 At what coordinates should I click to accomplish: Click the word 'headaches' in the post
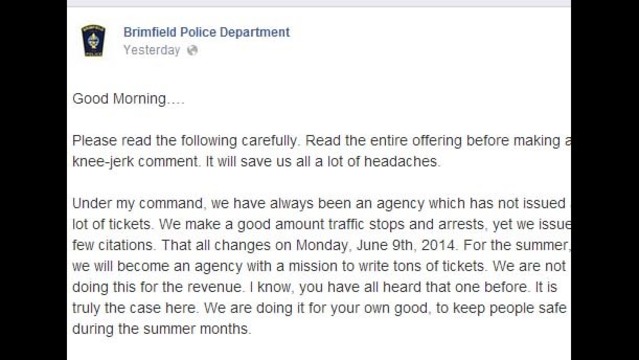coord(401,161)
